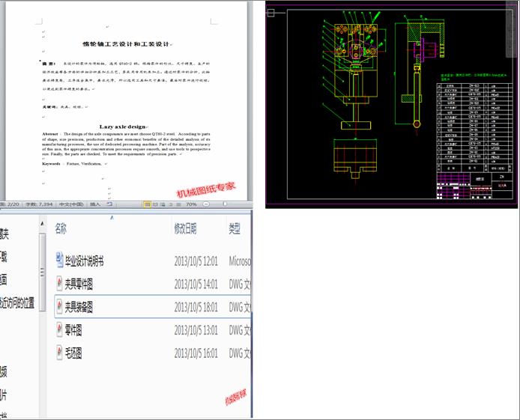Click the CAD drawing parts list table
The height and width of the screenshot is (420, 520).
(x=474, y=127)
